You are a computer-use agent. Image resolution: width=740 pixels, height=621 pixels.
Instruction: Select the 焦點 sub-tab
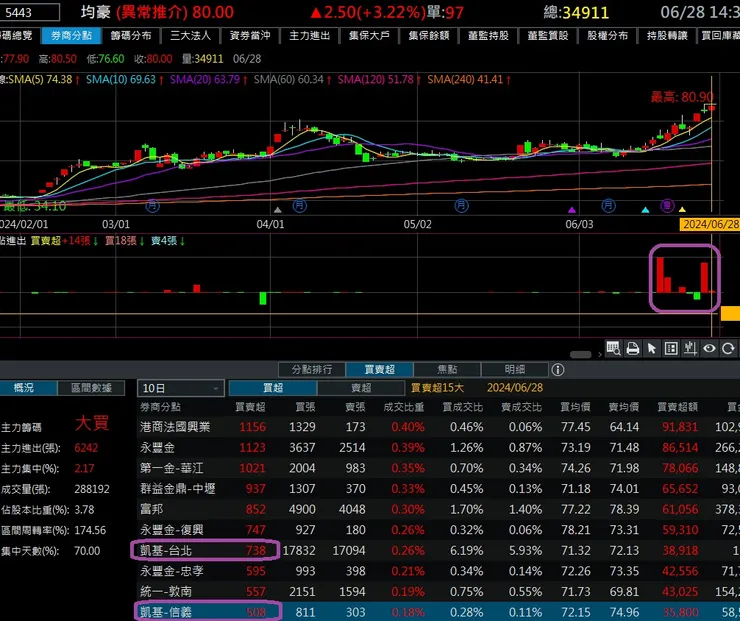click(x=447, y=369)
